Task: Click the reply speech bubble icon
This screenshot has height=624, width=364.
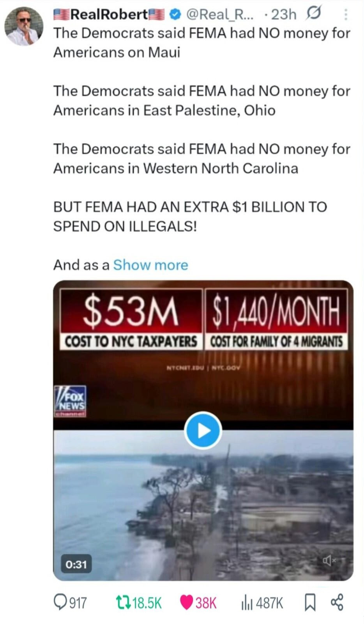Action: 60,603
